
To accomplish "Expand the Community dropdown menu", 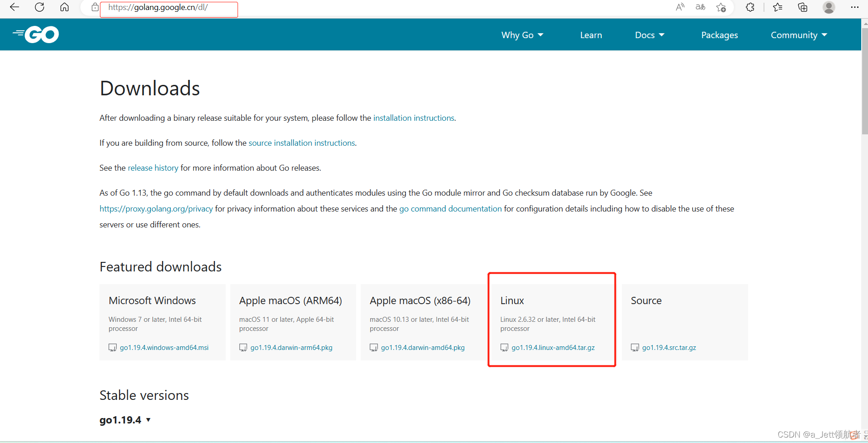I will click(799, 35).
